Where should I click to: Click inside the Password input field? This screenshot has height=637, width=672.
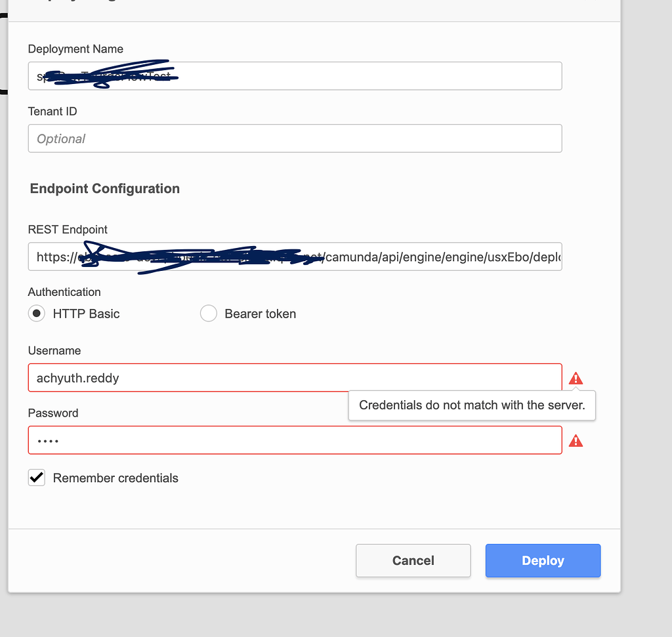[295, 440]
